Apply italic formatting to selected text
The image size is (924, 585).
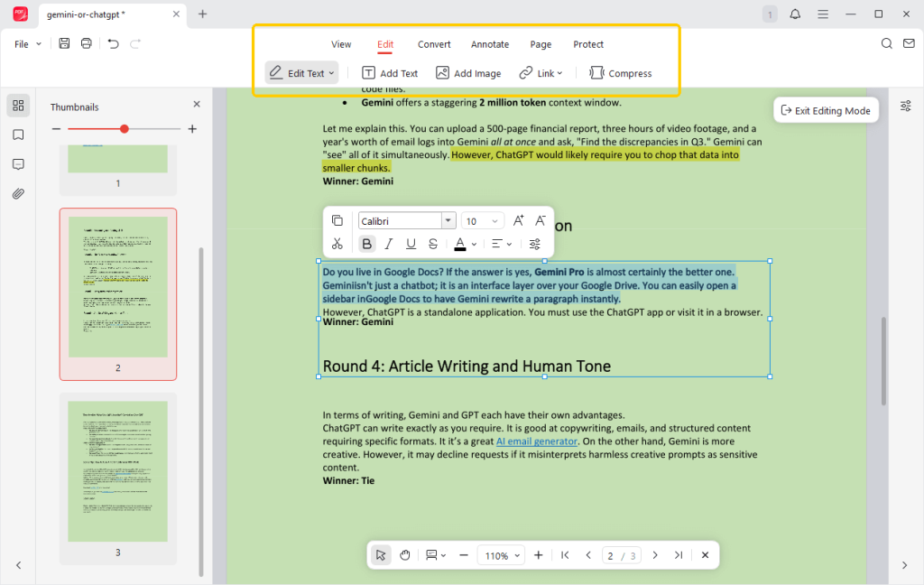pos(389,244)
